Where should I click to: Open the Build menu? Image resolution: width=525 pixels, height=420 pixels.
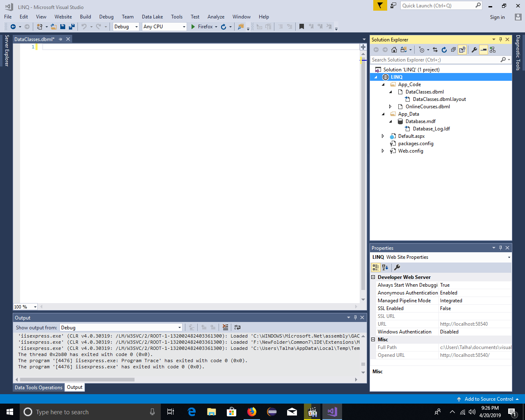(x=85, y=17)
